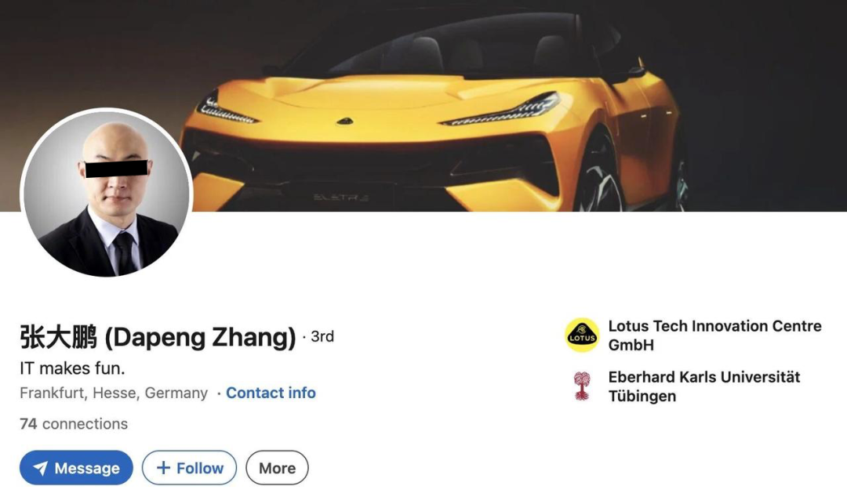847x504 pixels.
Task: Open Dapeng Zhang's circular profile photo
Action: click(106, 193)
